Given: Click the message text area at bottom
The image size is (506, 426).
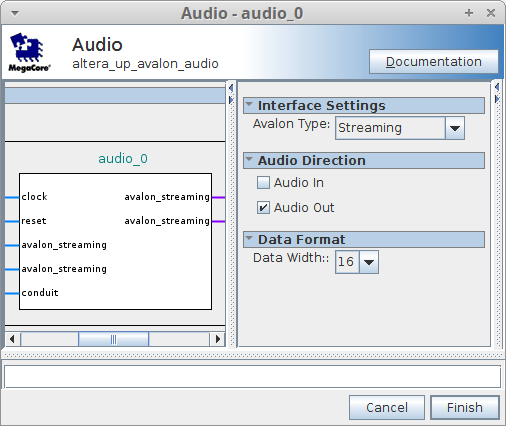Looking at the screenshot, I should point(253,376).
